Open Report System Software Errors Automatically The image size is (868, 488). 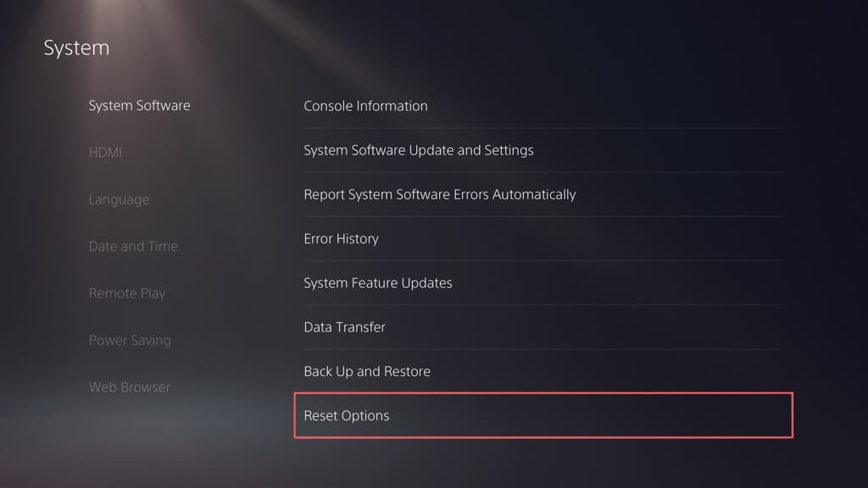[439, 194]
